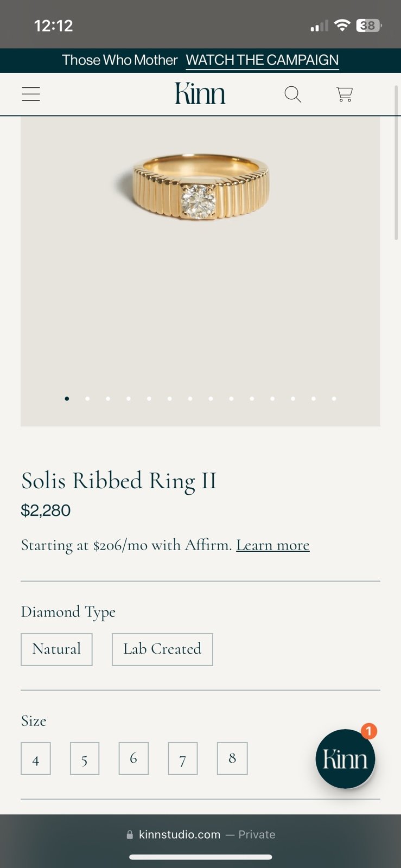
Task: Jump to the last carousel image dot
Action: (334, 399)
